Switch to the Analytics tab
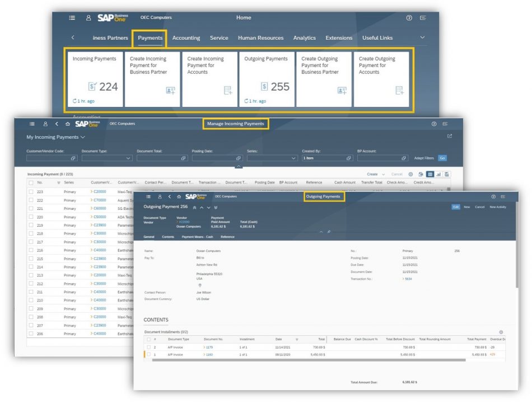The width and height of the screenshot is (532, 403). 304,38
